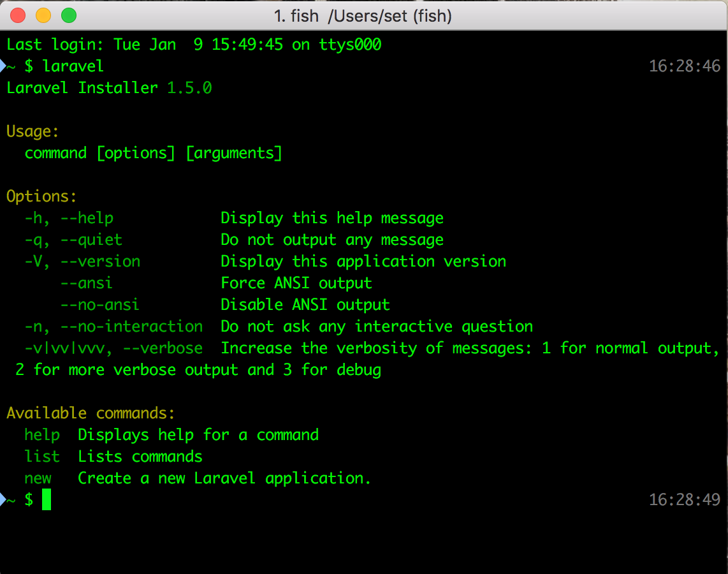The height and width of the screenshot is (574, 728).
Task: Click the version number 1.5.0
Action: tap(189, 88)
